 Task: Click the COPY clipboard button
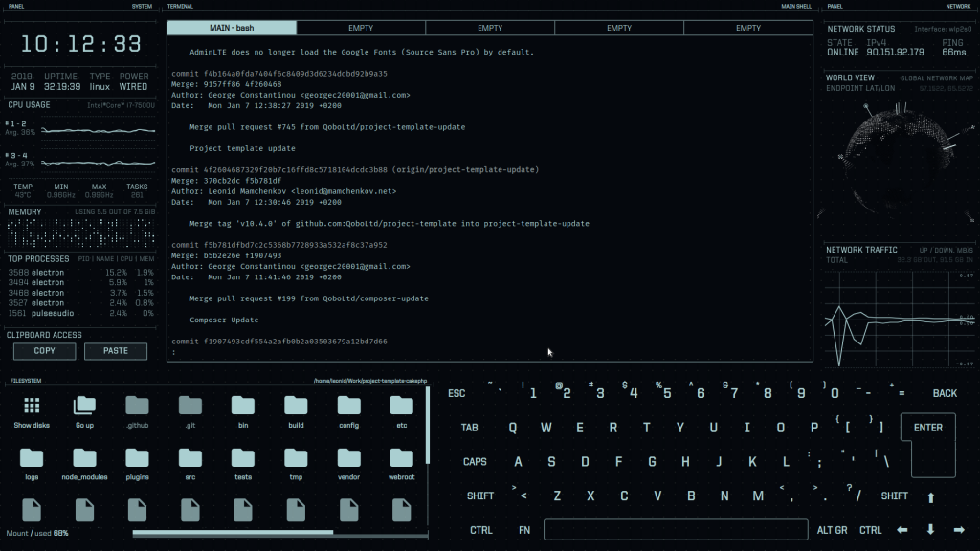click(44, 351)
